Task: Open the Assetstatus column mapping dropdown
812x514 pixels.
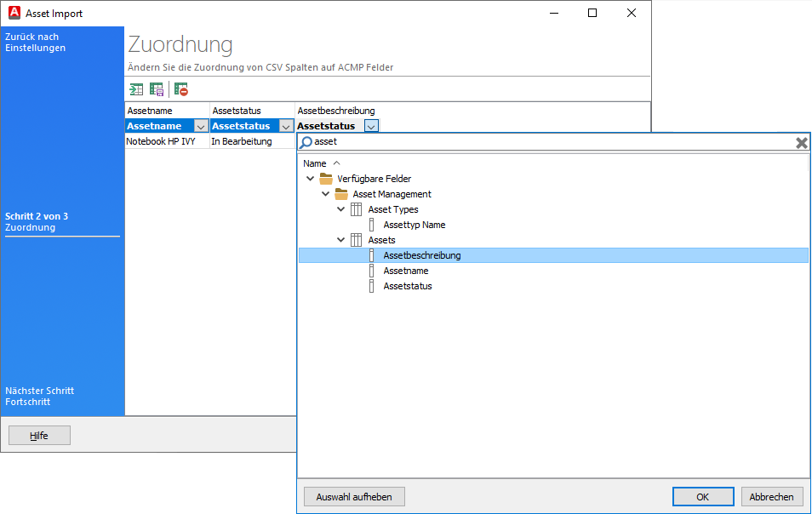Action: pyautogui.click(x=287, y=125)
